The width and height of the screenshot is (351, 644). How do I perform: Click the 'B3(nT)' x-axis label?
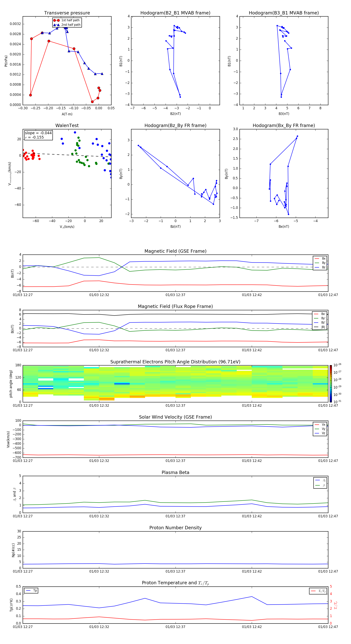click(284, 114)
